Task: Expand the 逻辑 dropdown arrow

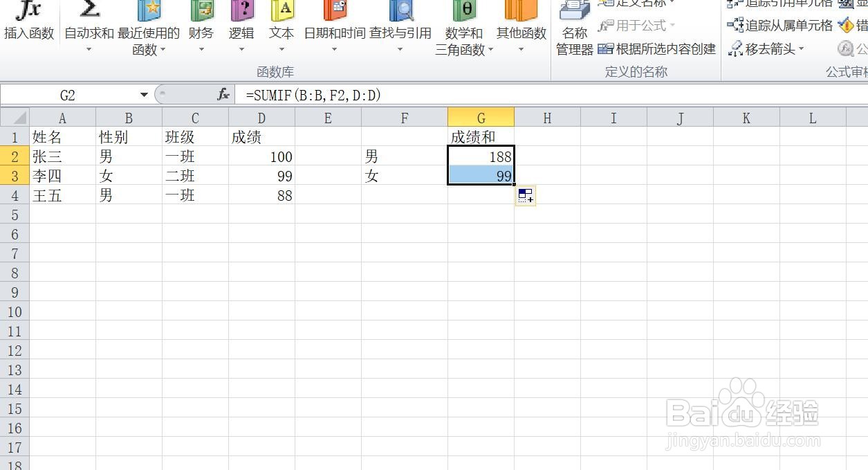Action: coord(241,49)
